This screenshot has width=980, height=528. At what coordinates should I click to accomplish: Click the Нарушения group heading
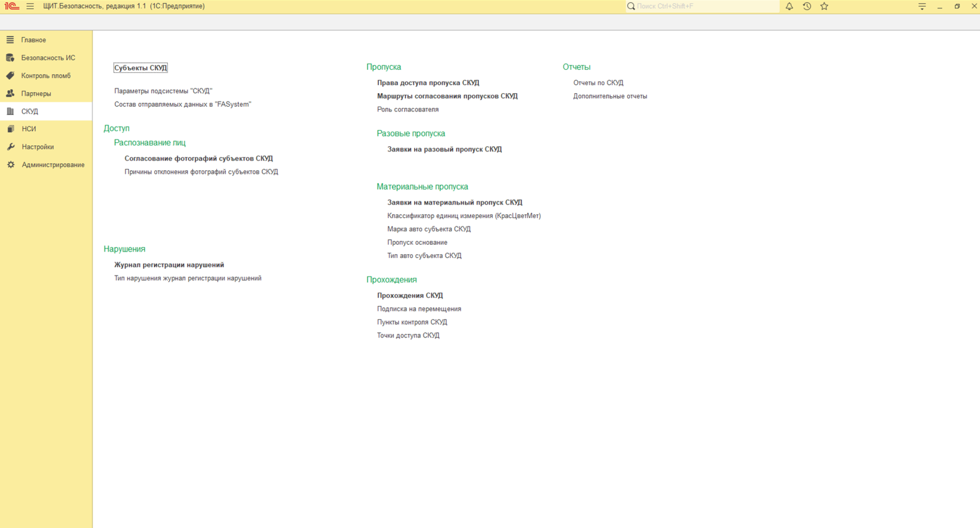tap(124, 249)
